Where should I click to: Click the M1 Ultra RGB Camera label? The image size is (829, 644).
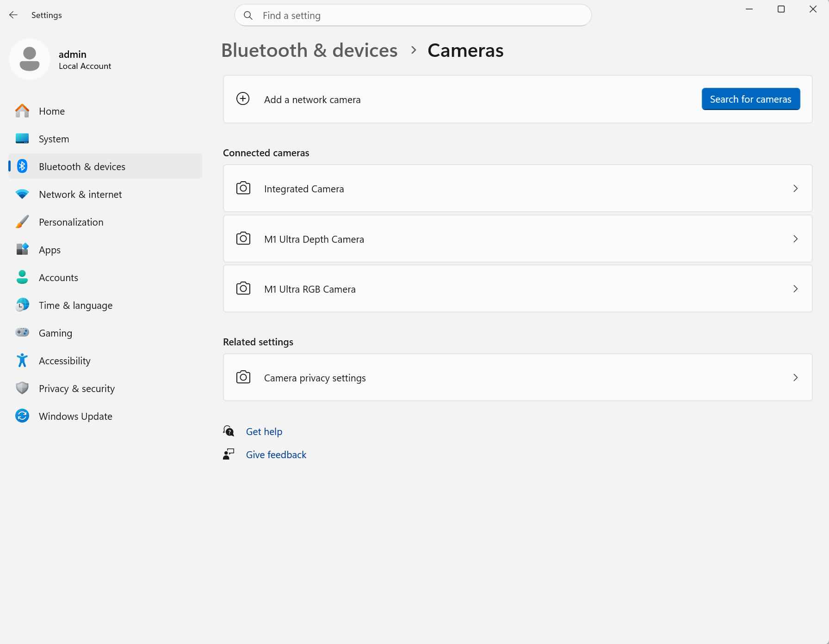point(310,289)
